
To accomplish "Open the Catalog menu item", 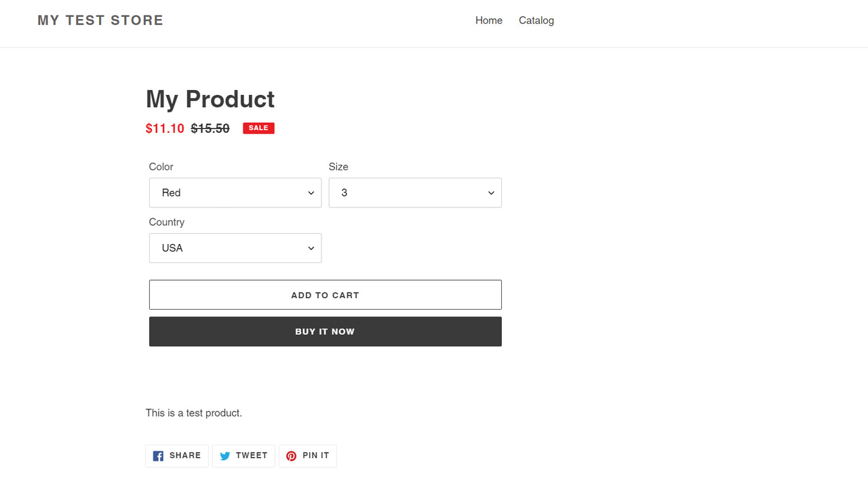I will click(536, 20).
